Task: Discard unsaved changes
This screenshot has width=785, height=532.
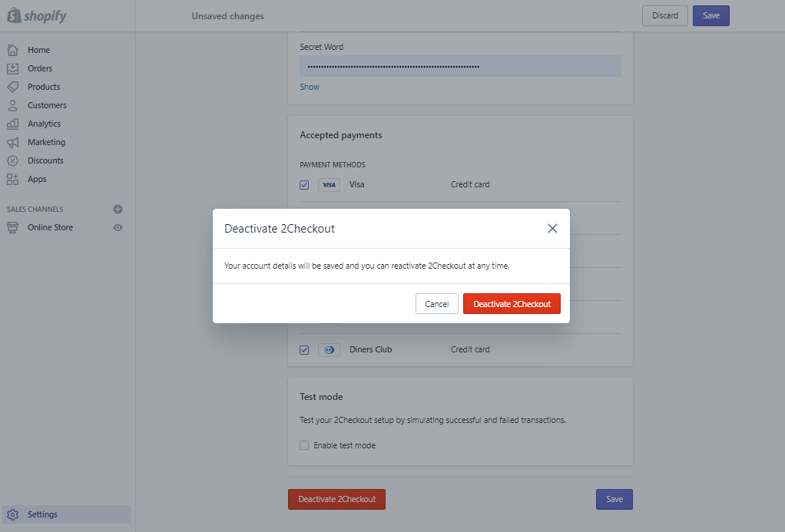Action: pos(665,15)
